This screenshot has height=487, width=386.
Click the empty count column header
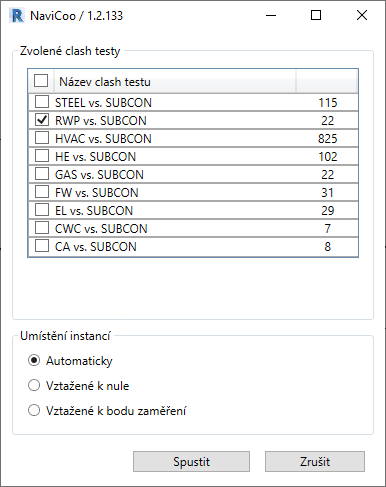coord(326,81)
